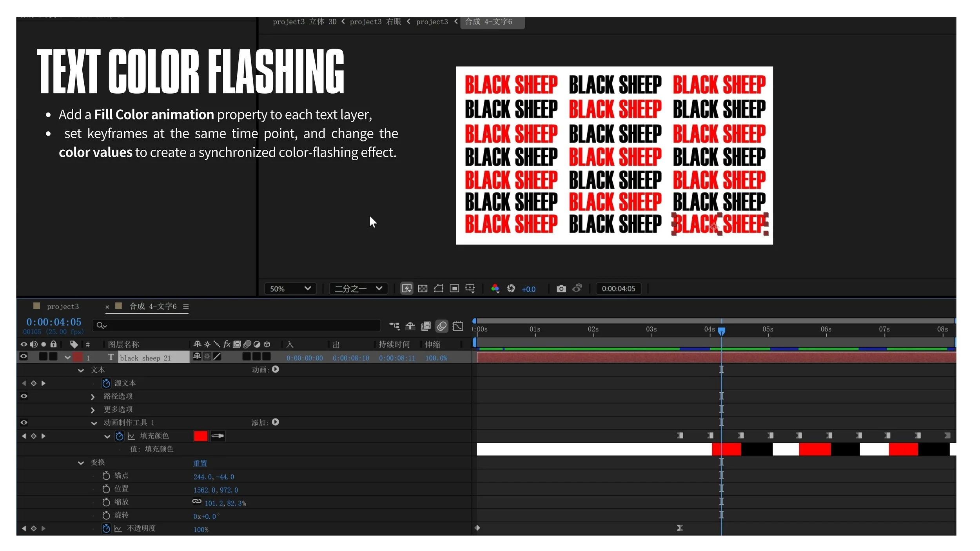
Task: Click the red fill color swatch
Action: coord(200,436)
